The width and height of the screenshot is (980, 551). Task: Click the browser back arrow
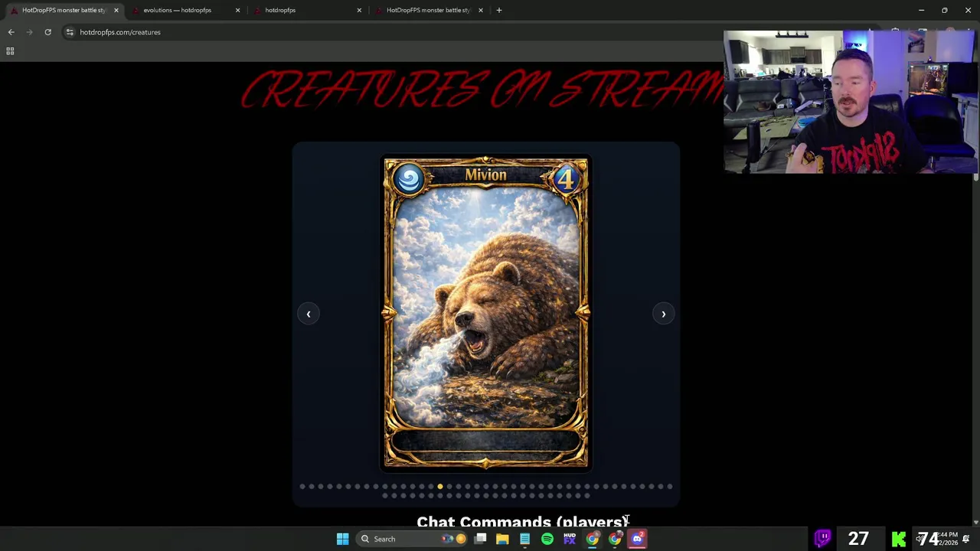pos(11,32)
